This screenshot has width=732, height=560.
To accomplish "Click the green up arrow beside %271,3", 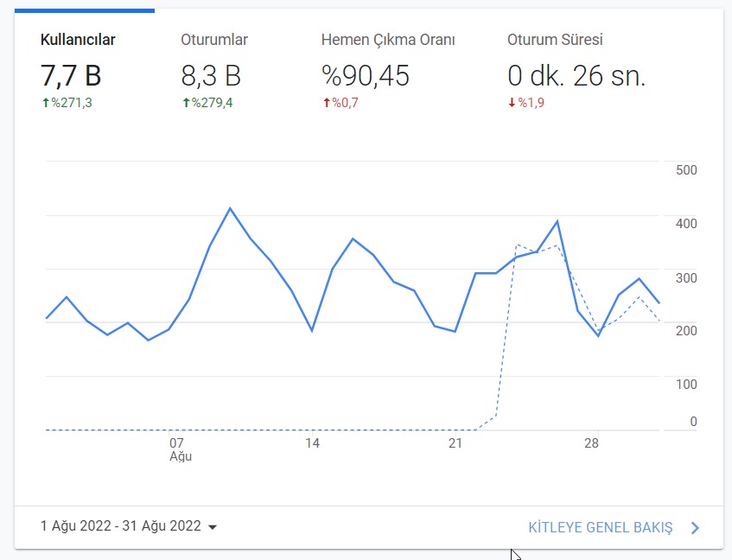I will [x=46, y=103].
